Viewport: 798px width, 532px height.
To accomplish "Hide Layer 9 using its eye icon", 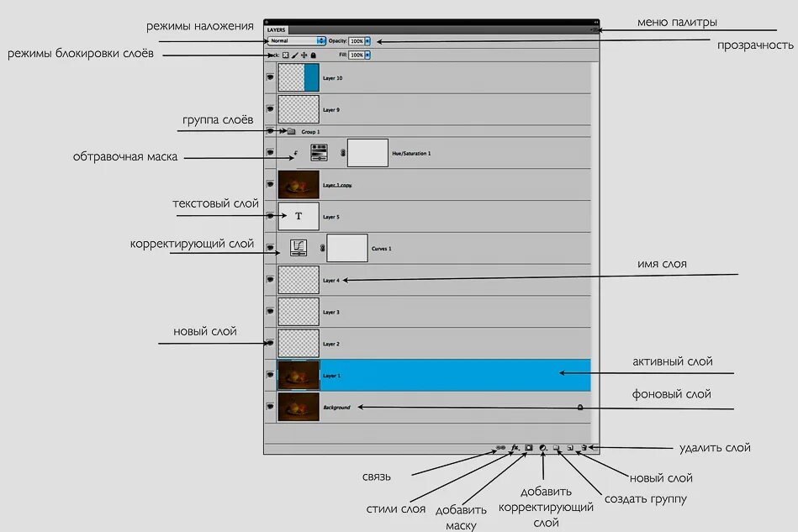I will [270, 109].
